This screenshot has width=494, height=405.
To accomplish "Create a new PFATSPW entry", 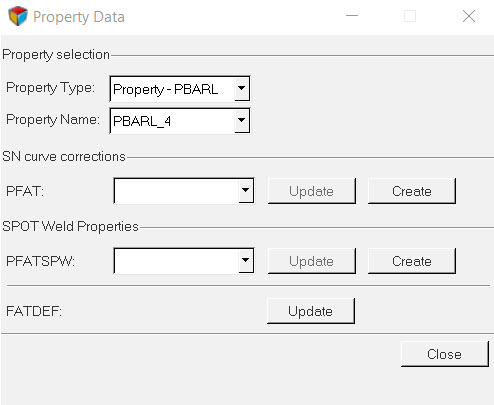I will point(411,261).
